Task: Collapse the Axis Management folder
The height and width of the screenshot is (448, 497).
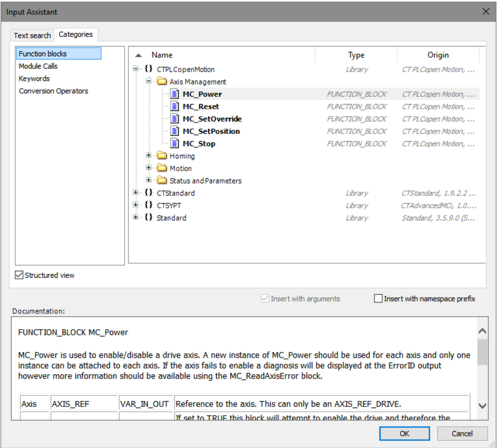Action: click(149, 82)
